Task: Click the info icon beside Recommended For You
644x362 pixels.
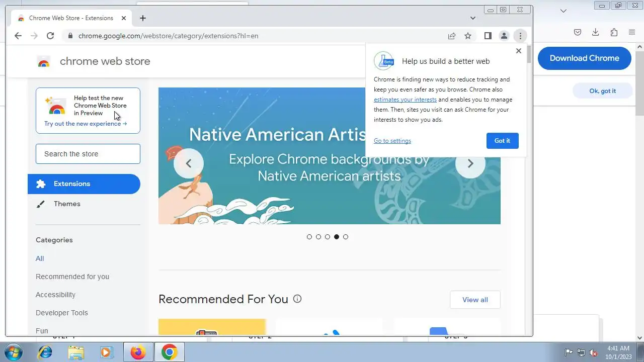Action: pos(297,299)
